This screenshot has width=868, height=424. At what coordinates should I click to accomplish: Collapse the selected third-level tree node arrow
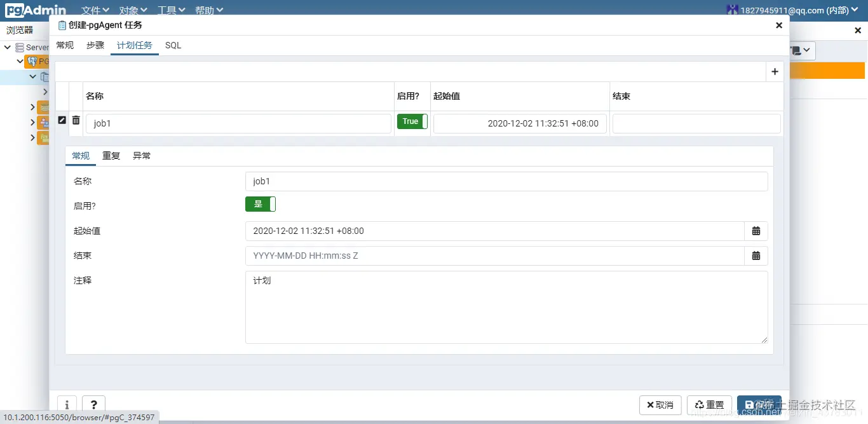(x=33, y=76)
